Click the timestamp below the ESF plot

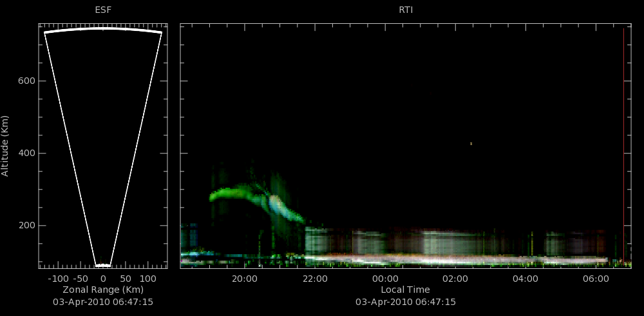coord(103,302)
